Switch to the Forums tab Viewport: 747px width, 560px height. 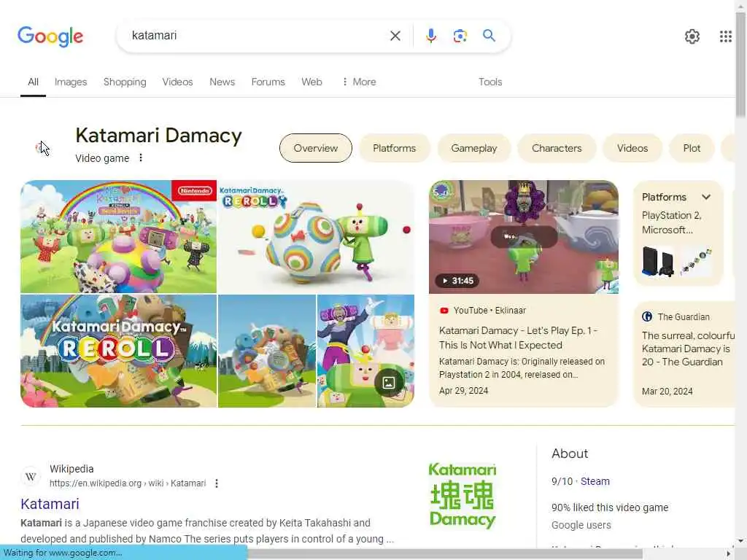click(268, 82)
